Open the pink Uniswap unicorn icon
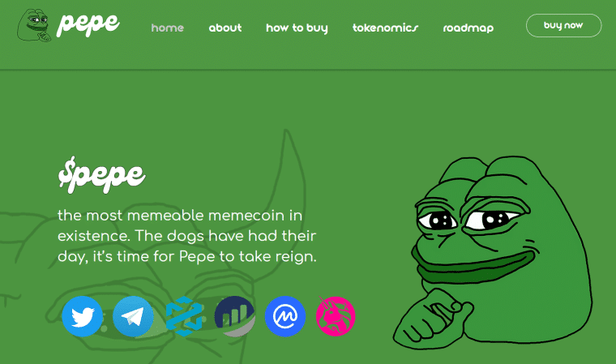 click(x=336, y=316)
